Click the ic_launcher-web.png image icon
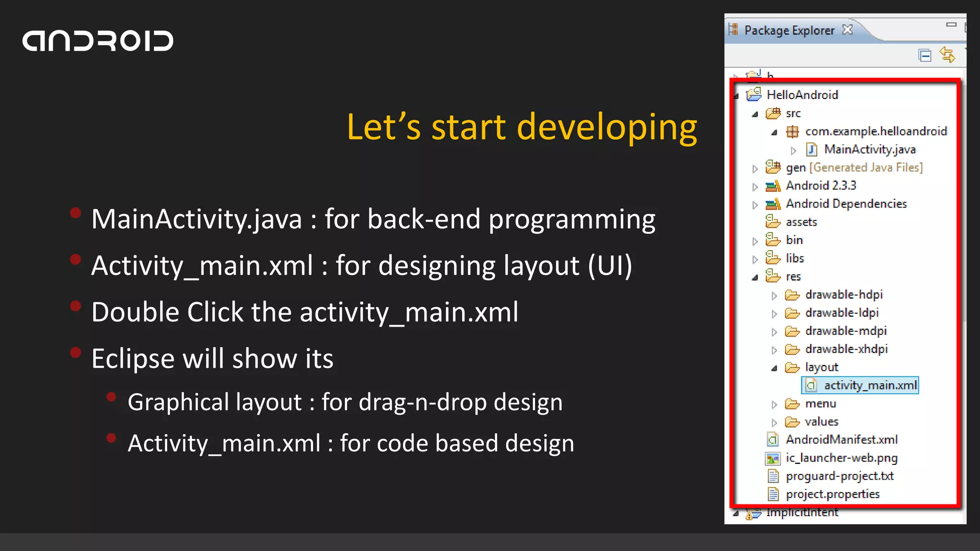 tap(772, 459)
